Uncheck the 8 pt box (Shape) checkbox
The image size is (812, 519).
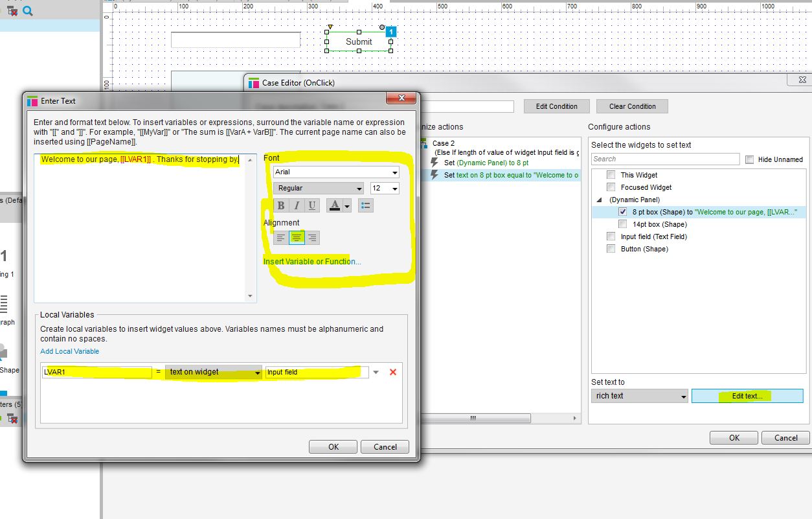coord(623,212)
